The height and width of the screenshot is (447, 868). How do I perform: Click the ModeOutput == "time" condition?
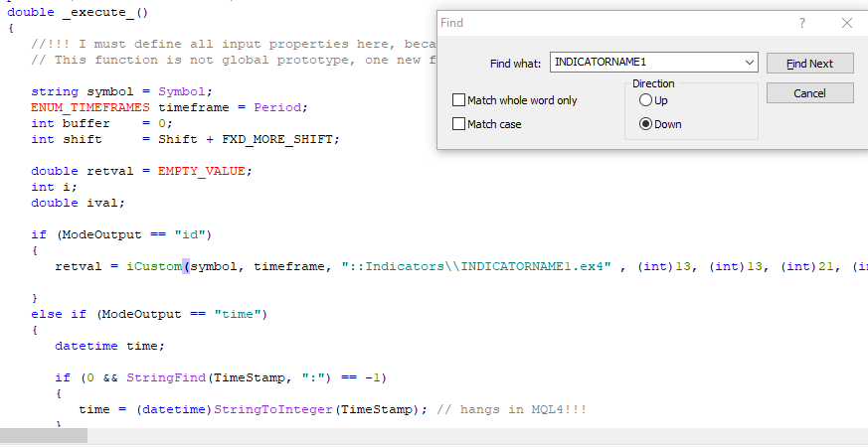tap(182, 314)
